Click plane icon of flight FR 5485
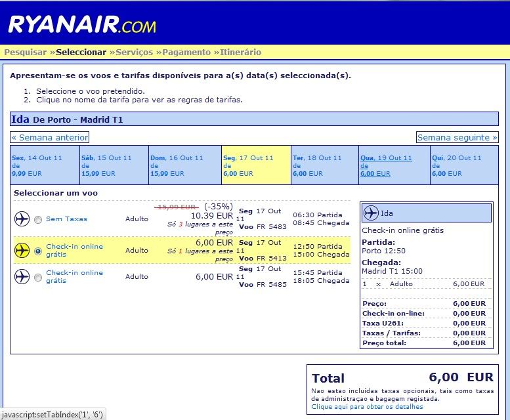Image resolution: width=510 pixels, height=420 pixels. tap(22, 277)
